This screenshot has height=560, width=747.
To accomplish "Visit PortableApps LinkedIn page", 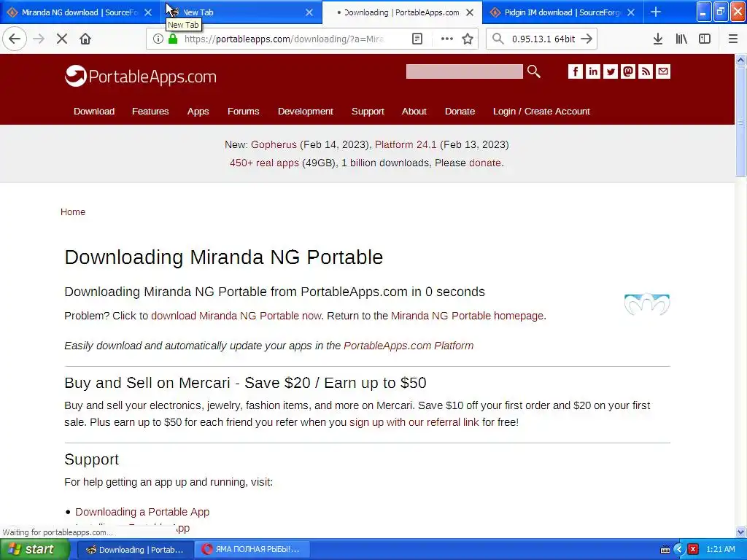I will coord(592,71).
